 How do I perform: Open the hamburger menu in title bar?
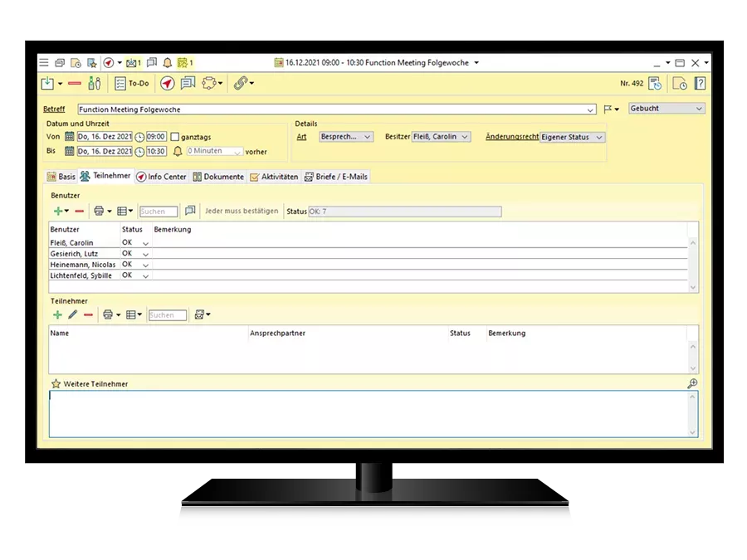44,63
